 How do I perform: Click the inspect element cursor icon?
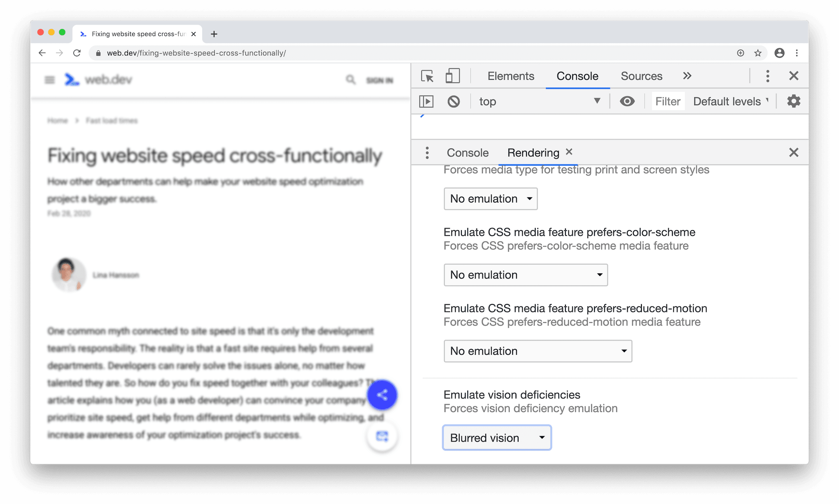(x=427, y=75)
